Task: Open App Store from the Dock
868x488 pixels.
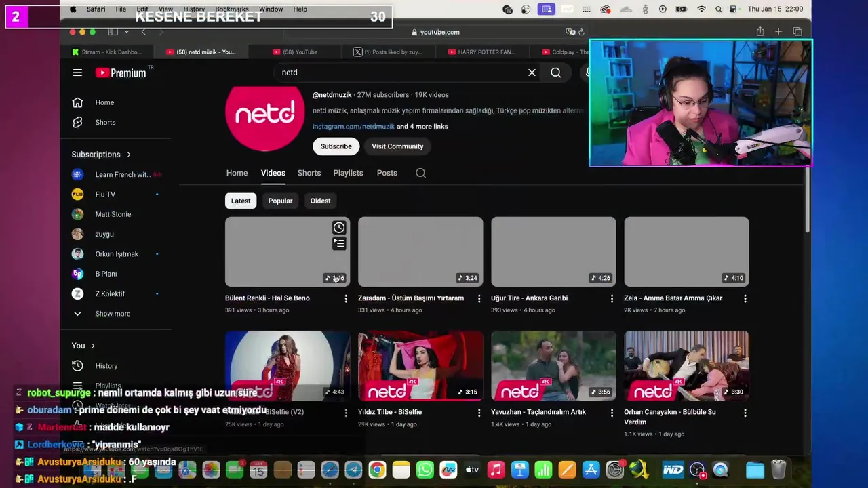Action: [591, 470]
